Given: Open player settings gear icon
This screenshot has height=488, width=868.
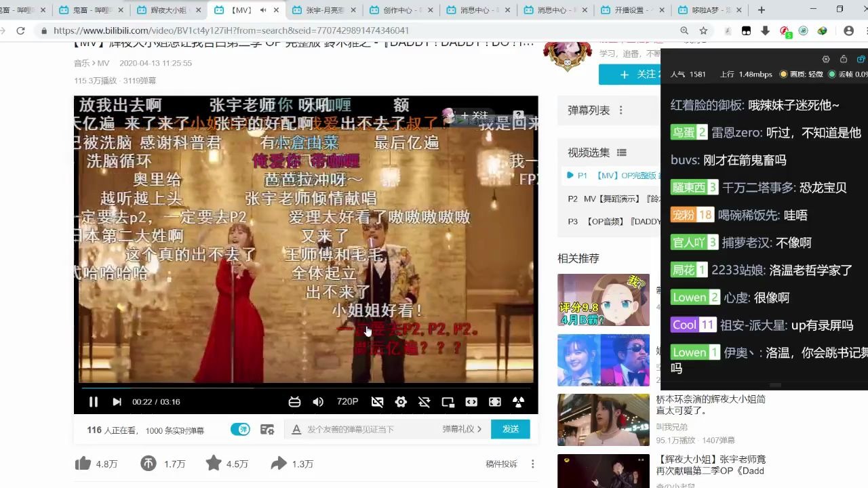Looking at the screenshot, I should pyautogui.click(x=401, y=402).
